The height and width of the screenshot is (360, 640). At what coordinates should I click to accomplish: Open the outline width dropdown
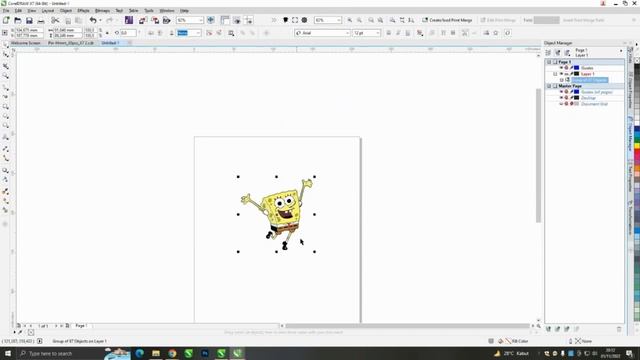[198, 33]
